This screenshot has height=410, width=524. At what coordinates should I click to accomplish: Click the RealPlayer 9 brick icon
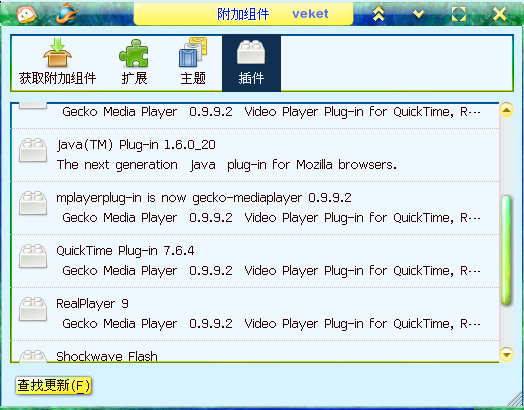tap(33, 309)
